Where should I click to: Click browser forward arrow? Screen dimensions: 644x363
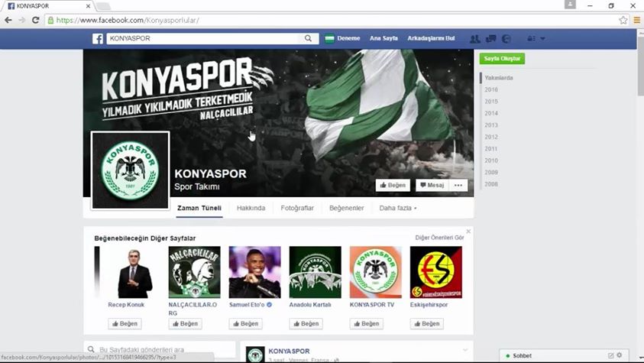click(x=21, y=20)
